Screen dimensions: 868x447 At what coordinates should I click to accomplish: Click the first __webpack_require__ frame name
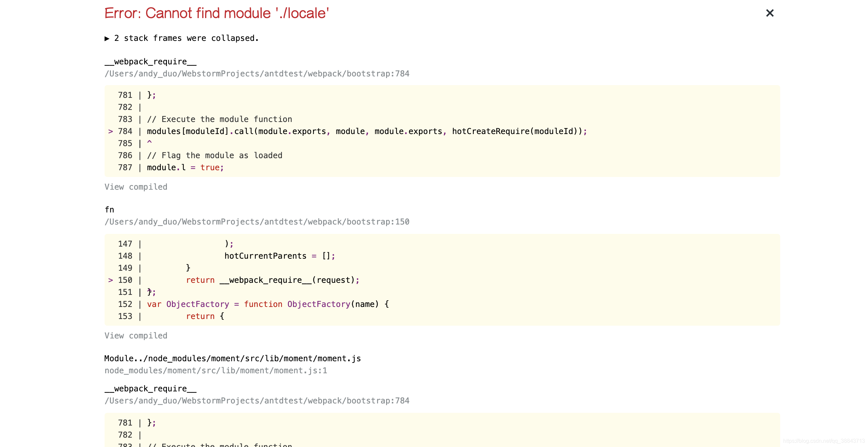click(150, 62)
